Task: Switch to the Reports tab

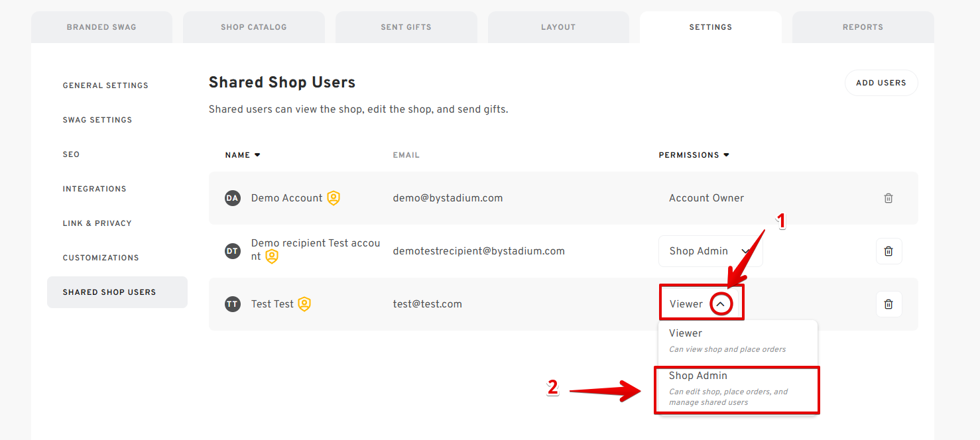Action: [863, 27]
